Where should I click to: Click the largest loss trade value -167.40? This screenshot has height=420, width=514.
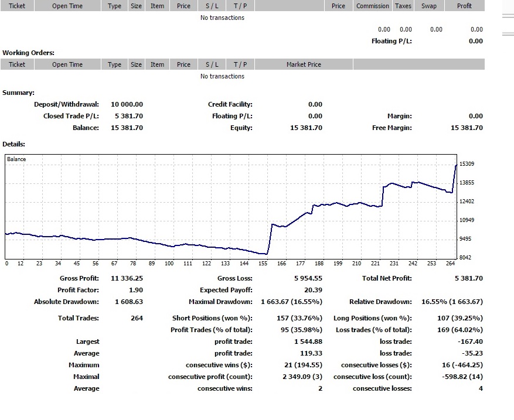pyautogui.click(x=472, y=342)
